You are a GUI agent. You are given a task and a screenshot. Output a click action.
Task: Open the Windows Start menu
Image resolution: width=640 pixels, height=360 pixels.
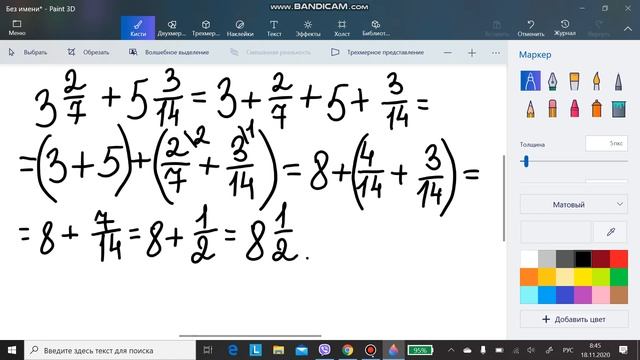pyautogui.click(x=12, y=350)
